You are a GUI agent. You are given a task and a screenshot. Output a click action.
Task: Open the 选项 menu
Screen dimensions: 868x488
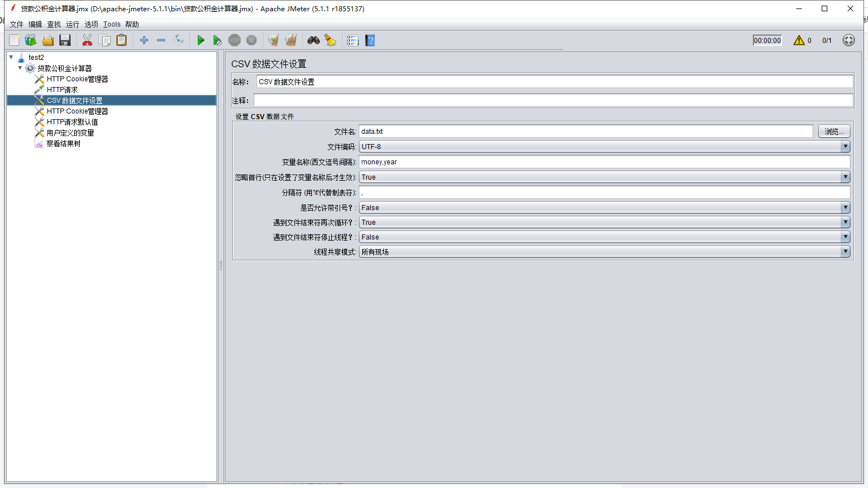92,24
